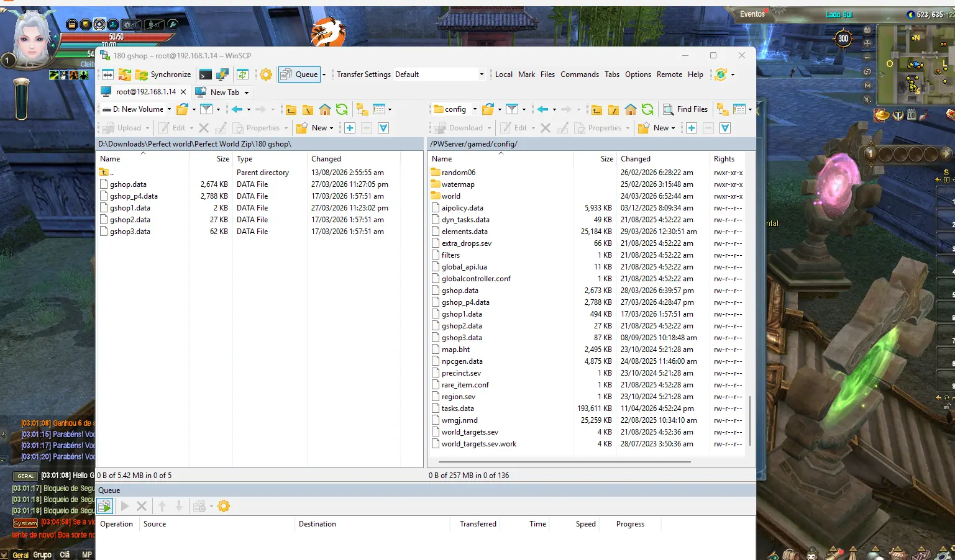The height and width of the screenshot is (560, 955).
Task: Click the remote panel Open Directory folder icon
Action: (x=488, y=109)
